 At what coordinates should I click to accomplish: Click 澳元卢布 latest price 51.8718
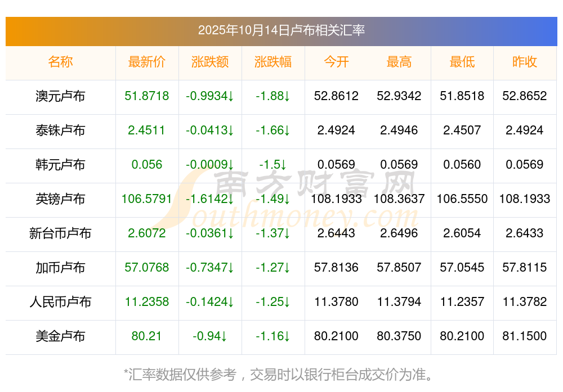tap(147, 96)
